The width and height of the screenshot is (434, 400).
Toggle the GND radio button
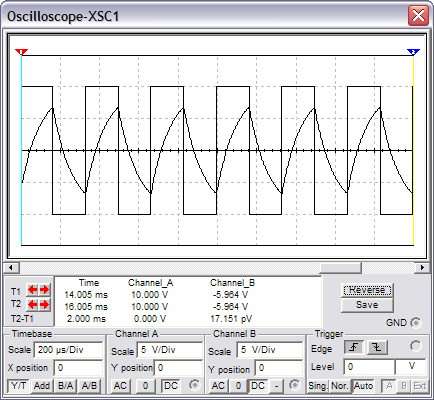416,323
